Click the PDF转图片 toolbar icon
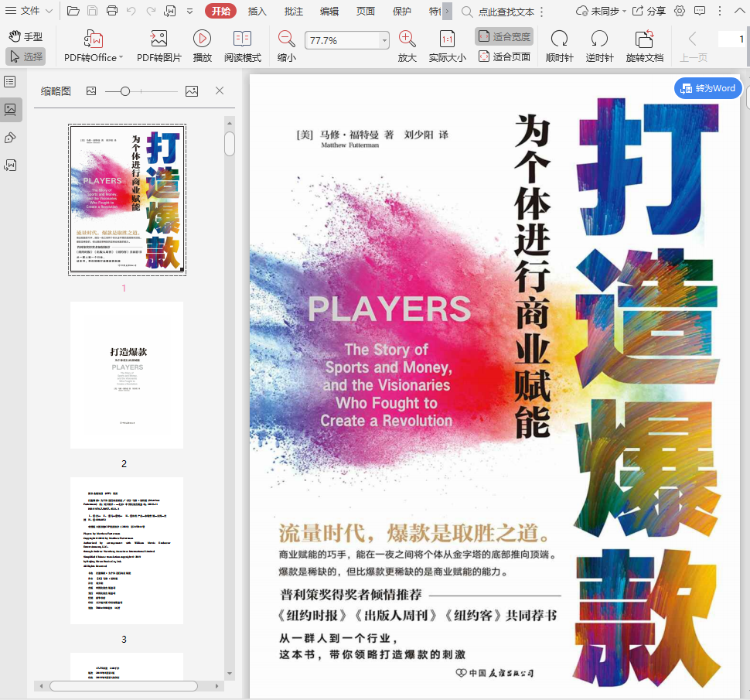 (159, 46)
